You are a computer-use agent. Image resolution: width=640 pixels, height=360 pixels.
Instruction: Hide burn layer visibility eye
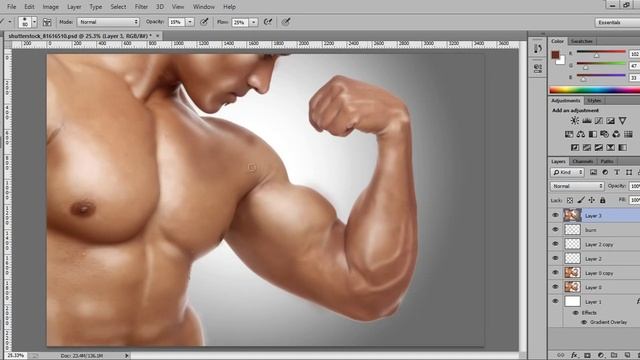pos(555,229)
